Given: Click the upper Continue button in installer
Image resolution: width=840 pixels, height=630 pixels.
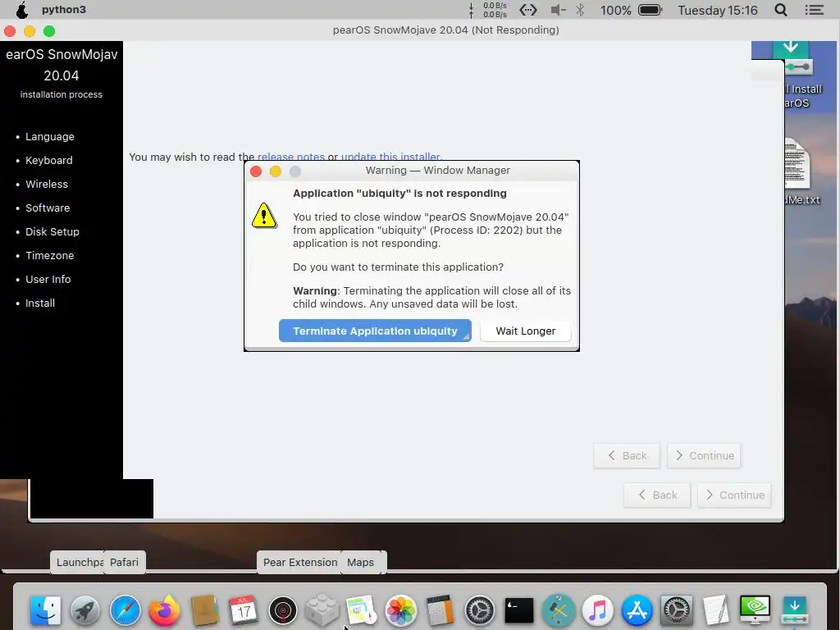Looking at the screenshot, I should (704, 456).
